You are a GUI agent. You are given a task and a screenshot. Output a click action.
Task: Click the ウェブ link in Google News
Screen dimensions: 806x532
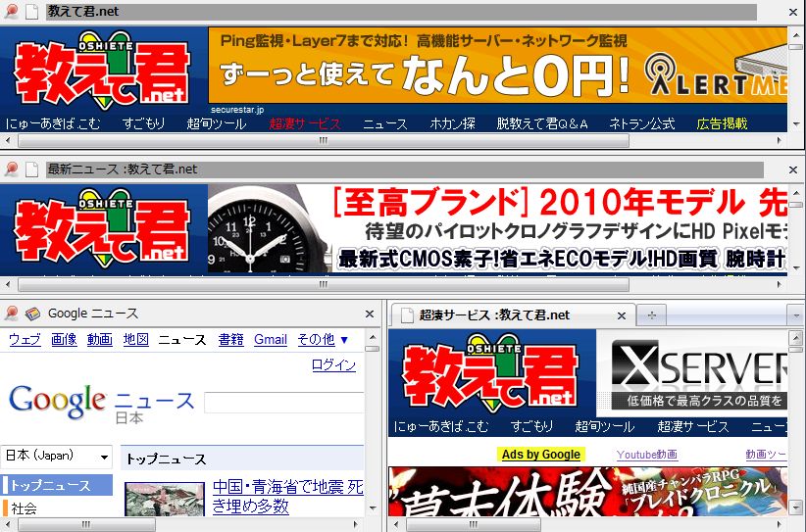point(25,339)
